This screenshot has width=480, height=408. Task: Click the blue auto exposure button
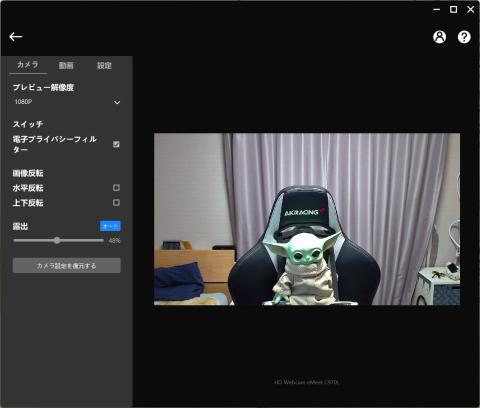click(110, 226)
